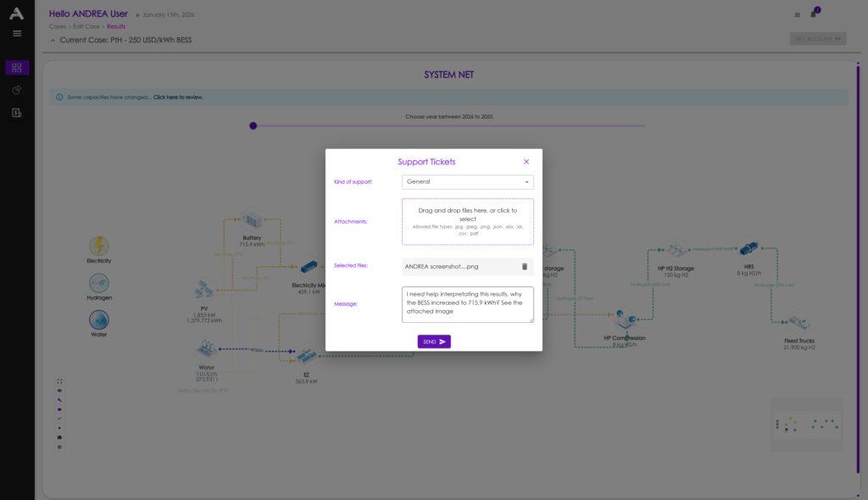Click the notifications bell icon
Viewport: 868px width, 500px height.
click(x=814, y=14)
